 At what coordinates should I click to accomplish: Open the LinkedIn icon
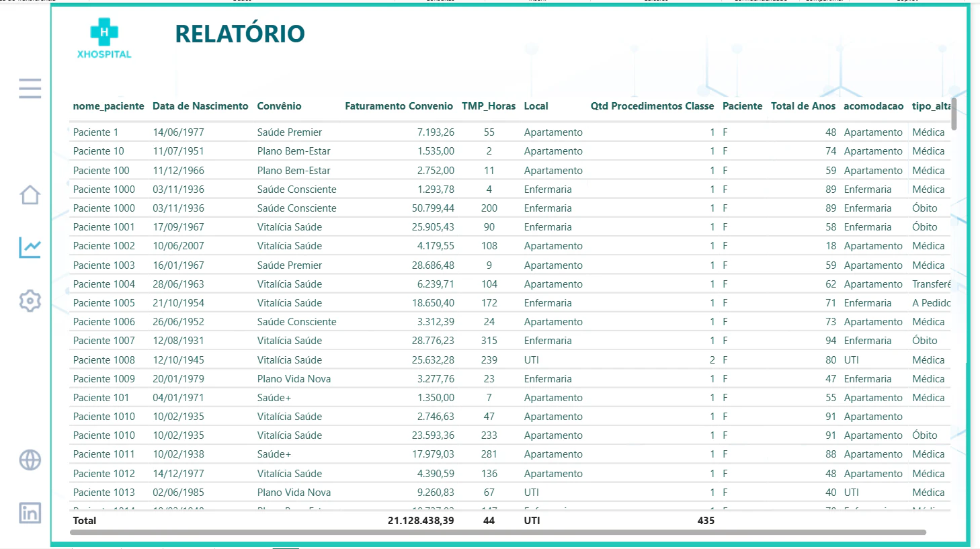tap(30, 513)
